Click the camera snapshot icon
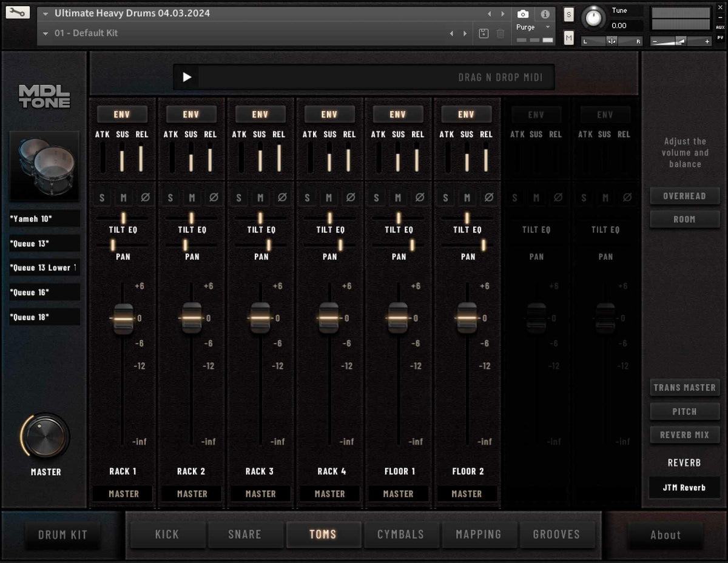 point(523,14)
